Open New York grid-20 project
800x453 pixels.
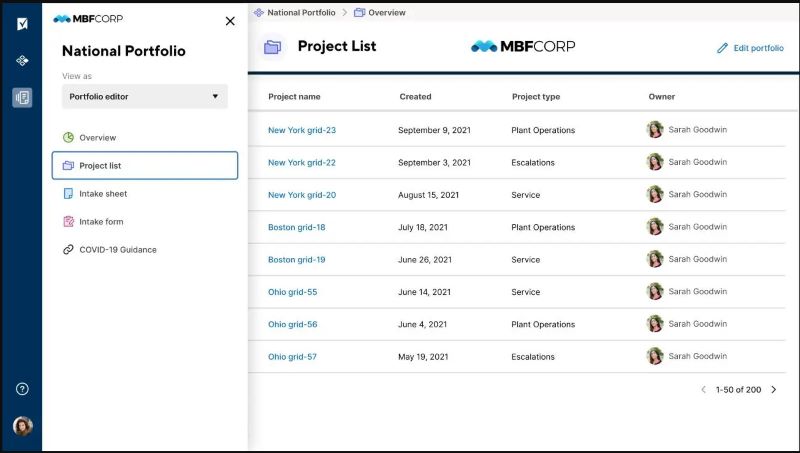(x=302, y=195)
